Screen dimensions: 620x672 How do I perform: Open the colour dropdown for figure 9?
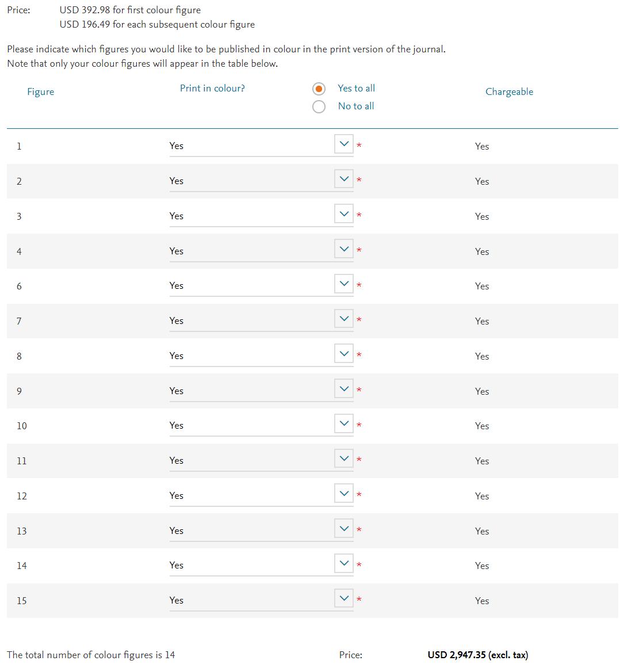click(x=344, y=389)
